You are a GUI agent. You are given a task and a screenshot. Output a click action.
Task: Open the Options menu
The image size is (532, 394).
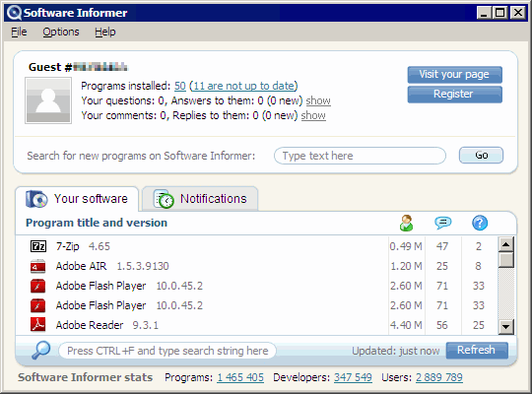pyautogui.click(x=61, y=32)
